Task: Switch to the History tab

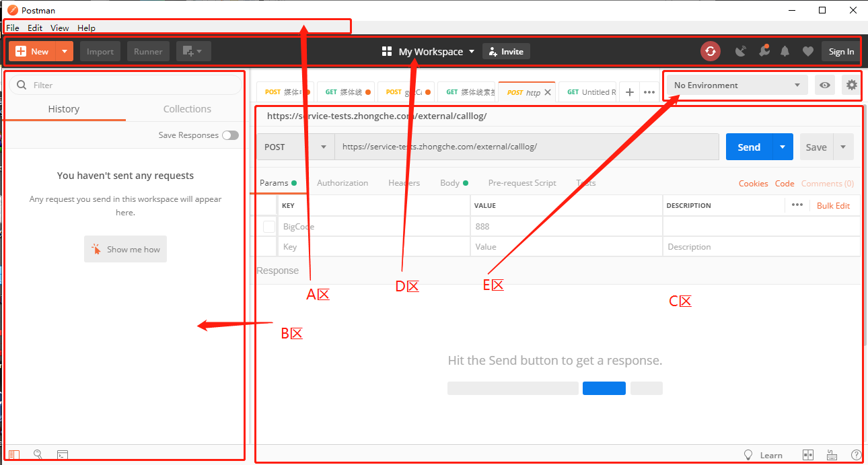Action: pyautogui.click(x=64, y=109)
